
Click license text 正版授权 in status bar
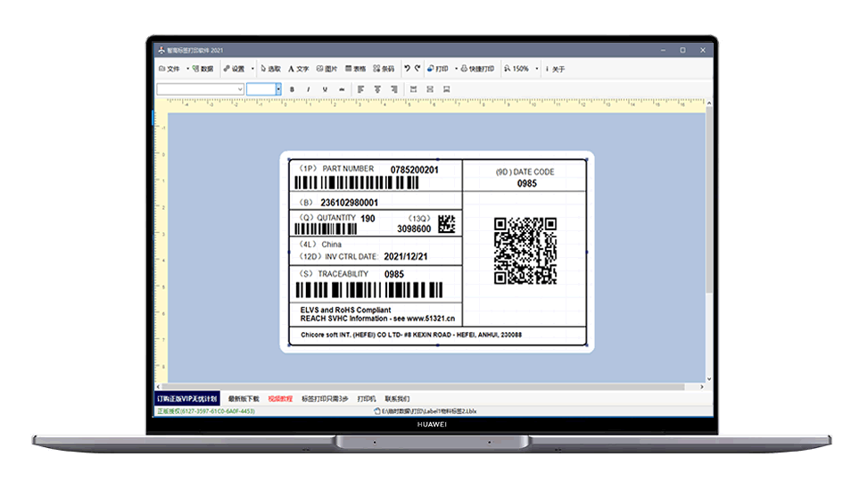pyautogui.click(x=206, y=411)
